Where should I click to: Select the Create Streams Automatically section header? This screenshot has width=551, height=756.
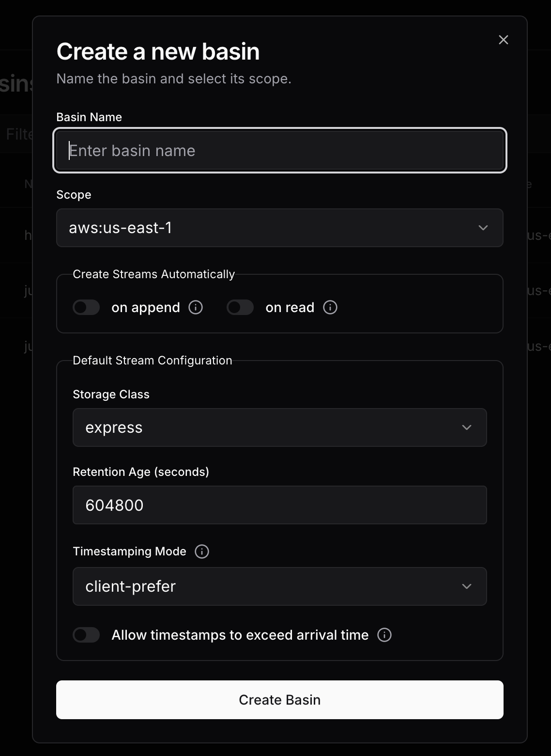click(x=153, y=274)
